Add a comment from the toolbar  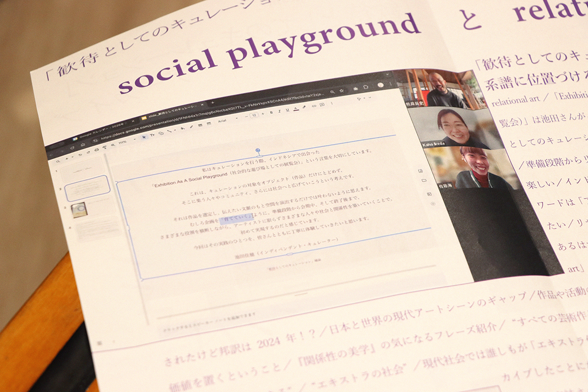click(x=322, y=104)
